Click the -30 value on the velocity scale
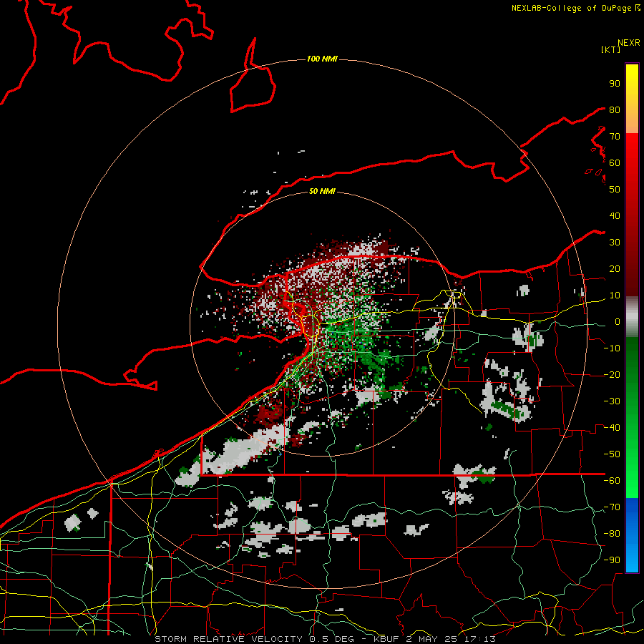The width and height of the screenshot is (644, 644). [612, 401]
